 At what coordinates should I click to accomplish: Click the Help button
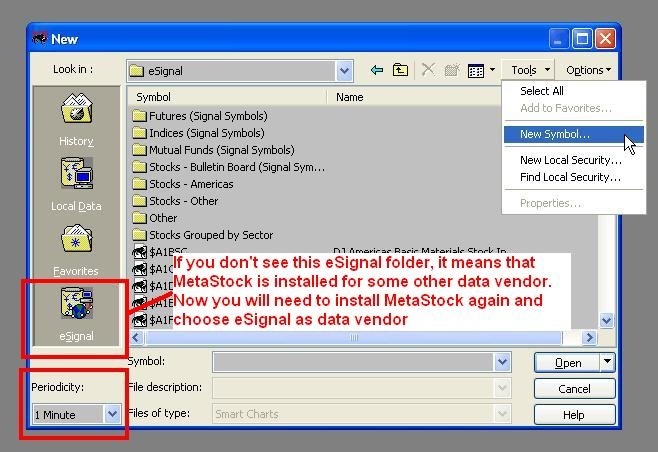[x=574, y=415]
